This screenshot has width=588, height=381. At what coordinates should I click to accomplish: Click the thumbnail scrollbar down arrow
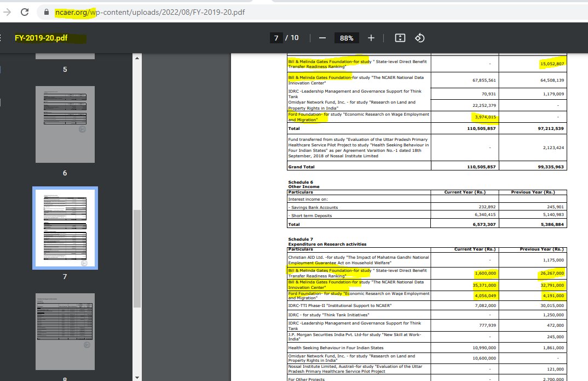pyautogui.click(x=137, y=377)
